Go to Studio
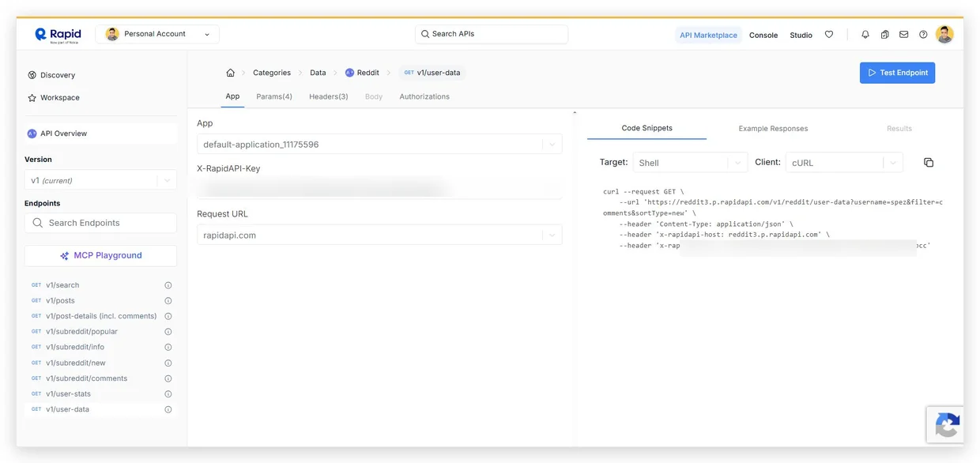This screenshot has height=463, width=980. coord(801,35)
